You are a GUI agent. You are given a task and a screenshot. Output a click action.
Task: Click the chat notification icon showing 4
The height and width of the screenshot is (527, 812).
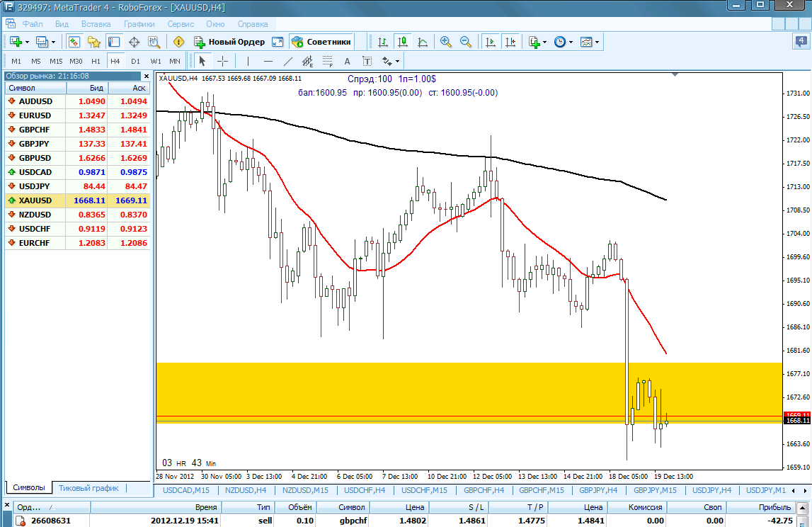pyautogui.click(x=801, y=42)
